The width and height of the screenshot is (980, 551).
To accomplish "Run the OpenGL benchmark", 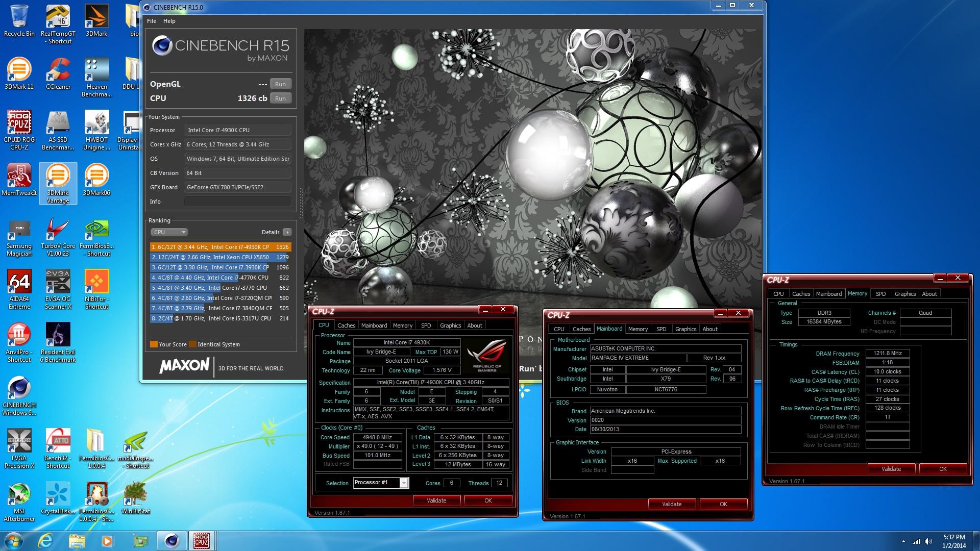I will pyautogui.click(x=280, y=84).
